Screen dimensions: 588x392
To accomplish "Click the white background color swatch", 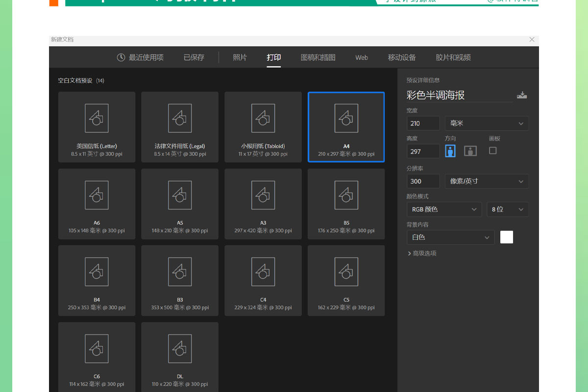I will [507, 237].
